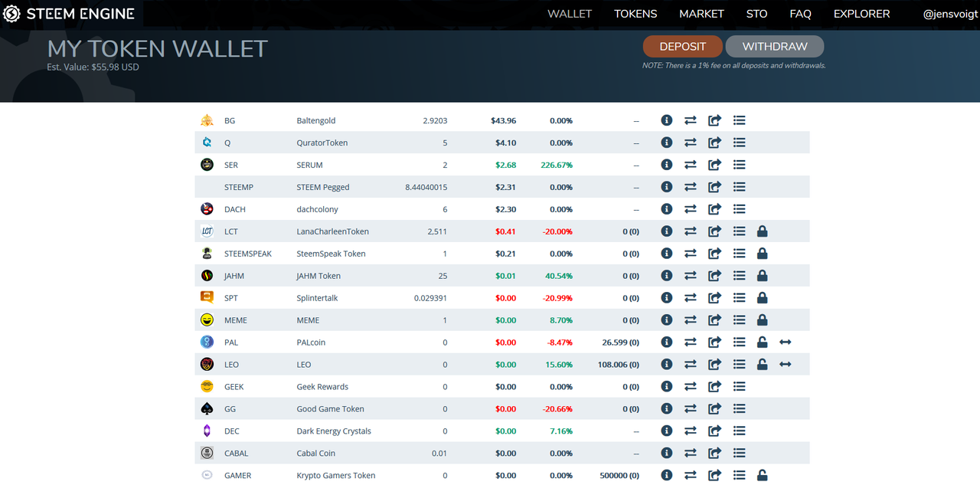Click the open lock icon in the PALcoin row
The height and width of the screenshot is (485, 980).
(x=763, y=342)
